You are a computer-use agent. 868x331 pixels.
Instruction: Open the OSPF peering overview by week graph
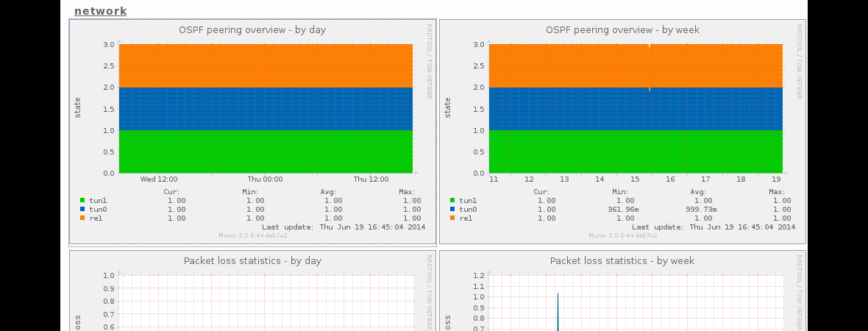coord(622,132)
